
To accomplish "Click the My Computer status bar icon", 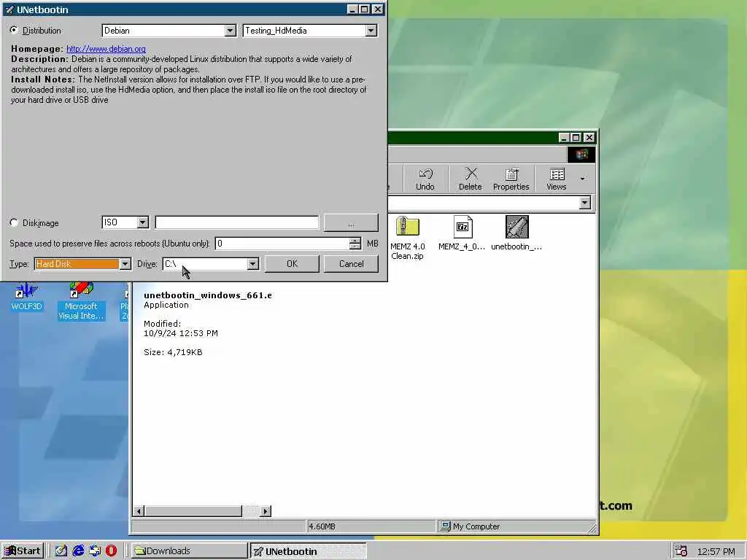I will click(x=446, y=526).
